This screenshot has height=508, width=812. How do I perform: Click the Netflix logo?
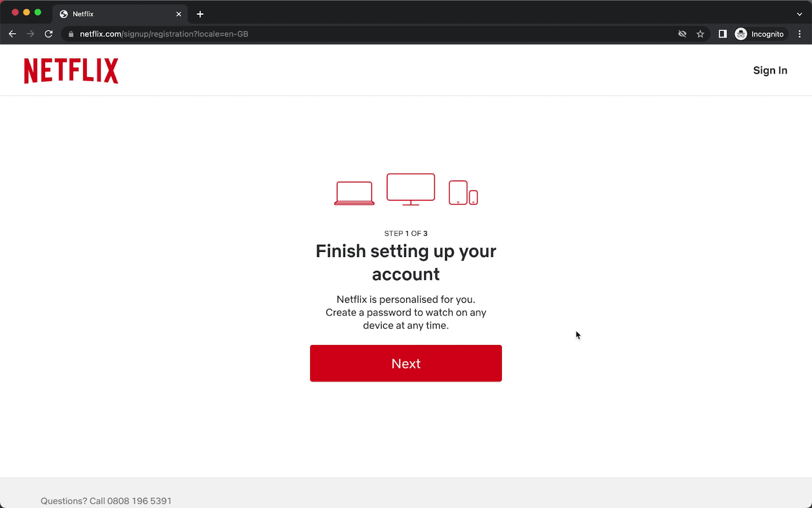point(71,71)
